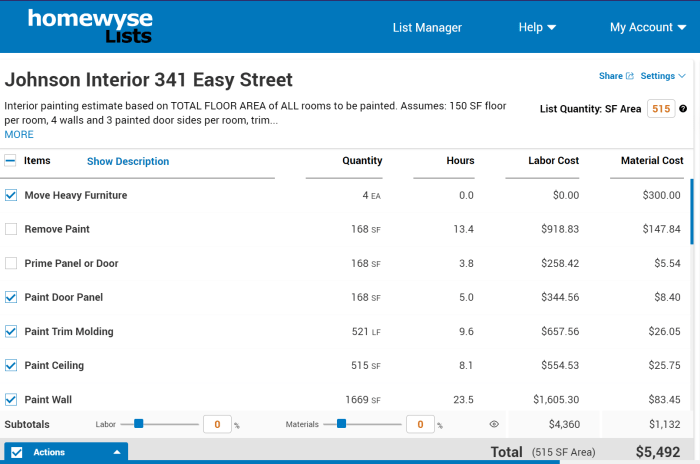
Task: Click the items list vertical scrollbar
Action: pyautogui.click(x=692, y=212)
